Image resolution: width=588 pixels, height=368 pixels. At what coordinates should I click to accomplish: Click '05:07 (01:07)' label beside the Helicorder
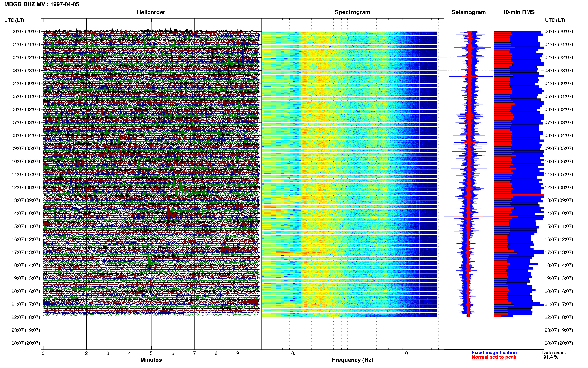(x=26, y=96)
